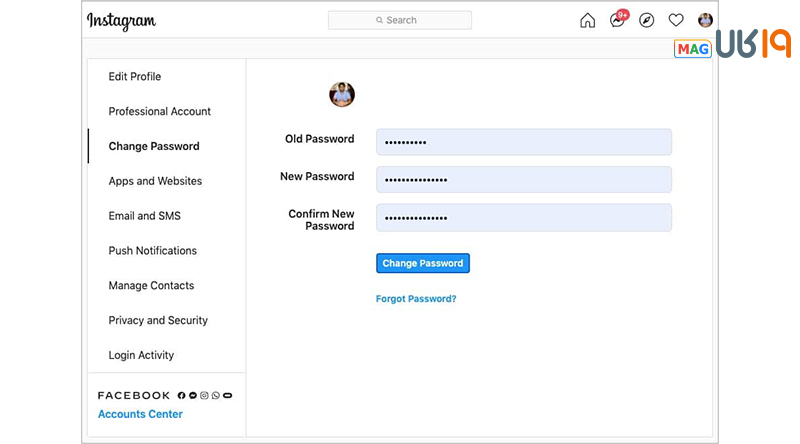
Task: Select Change Password in sidebar
Action: coord(154,146)
